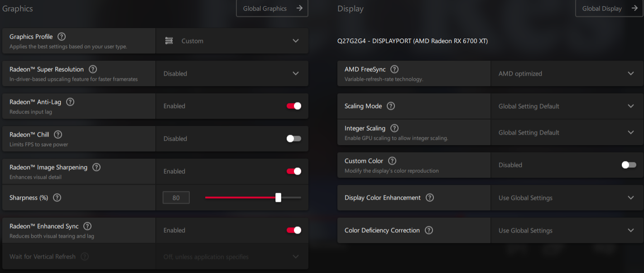This screenshot has width=644, height=273.
Task: Click the Sharpness percentage value field
Action: pyautogui.click(x=176, y=198)
